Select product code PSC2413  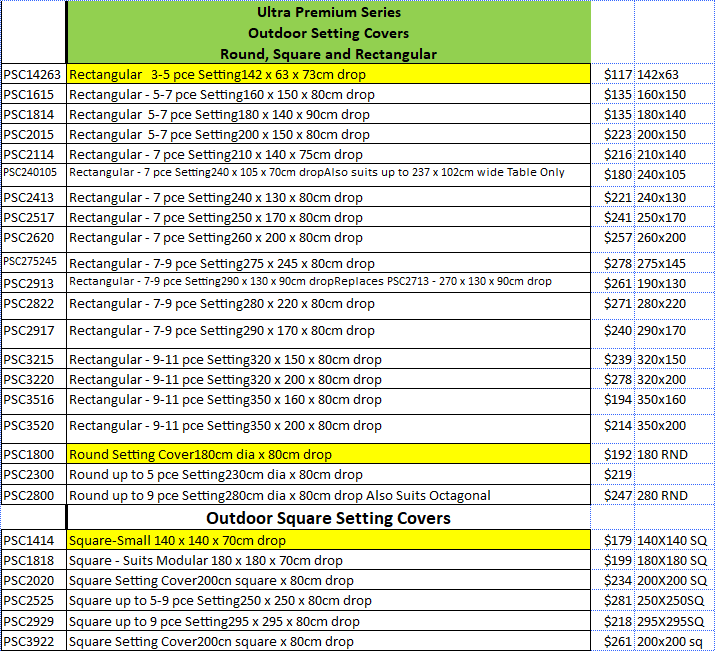34,197
